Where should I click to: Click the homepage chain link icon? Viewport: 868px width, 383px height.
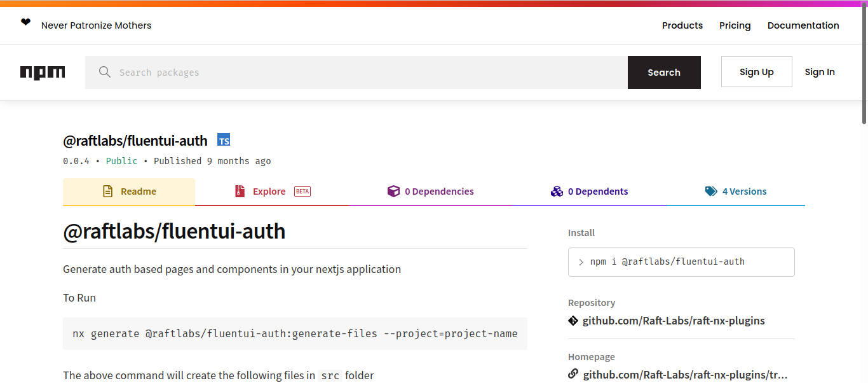(x=573, y=374)
